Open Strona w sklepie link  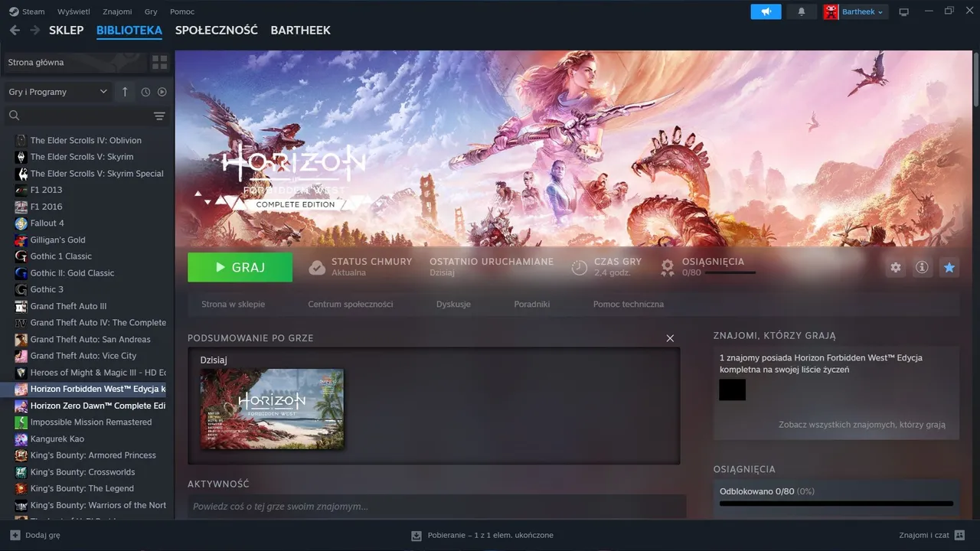pos(233,304)
